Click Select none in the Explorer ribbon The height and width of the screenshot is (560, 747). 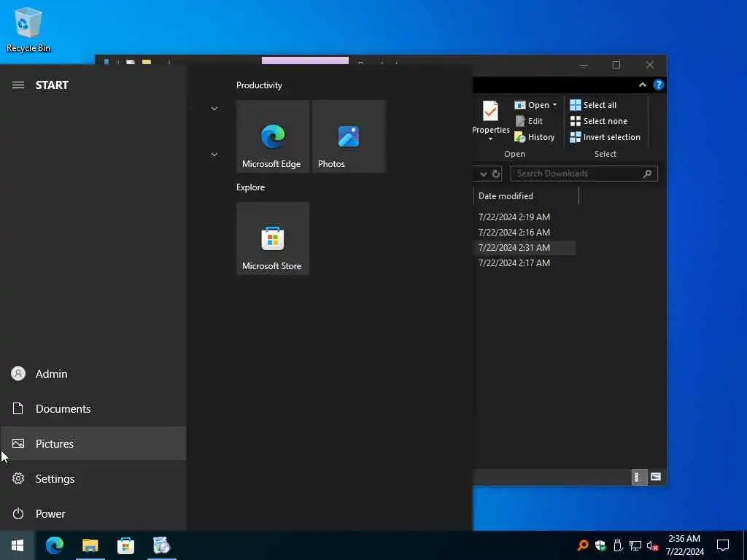599,122
